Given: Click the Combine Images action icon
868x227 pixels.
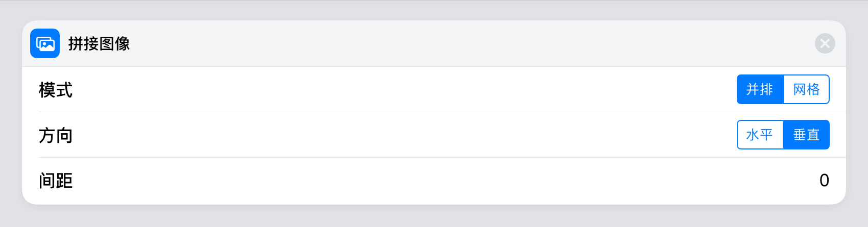Looking at the screenshot, I should click(x=45, y=43).
